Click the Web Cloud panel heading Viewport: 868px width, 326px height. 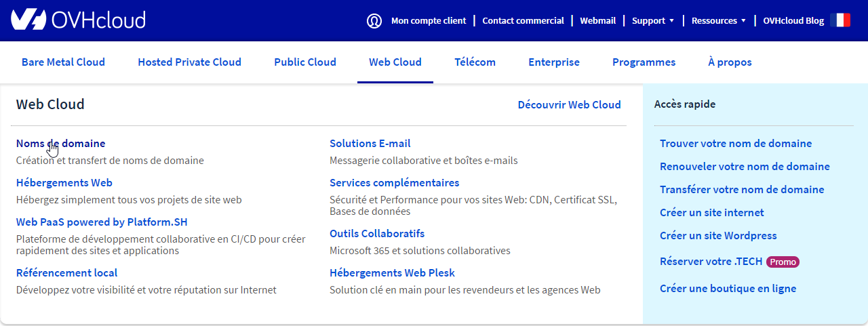pos(50,104)
